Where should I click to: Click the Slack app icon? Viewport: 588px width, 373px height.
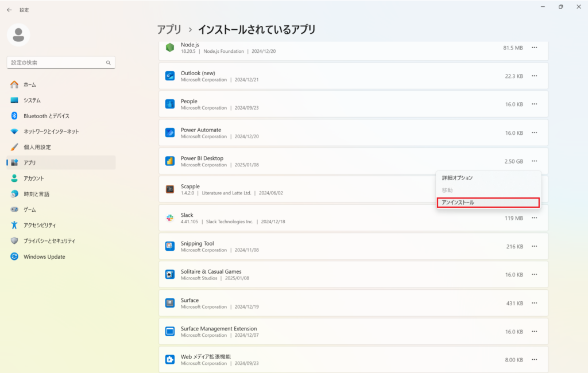point(170,218)
